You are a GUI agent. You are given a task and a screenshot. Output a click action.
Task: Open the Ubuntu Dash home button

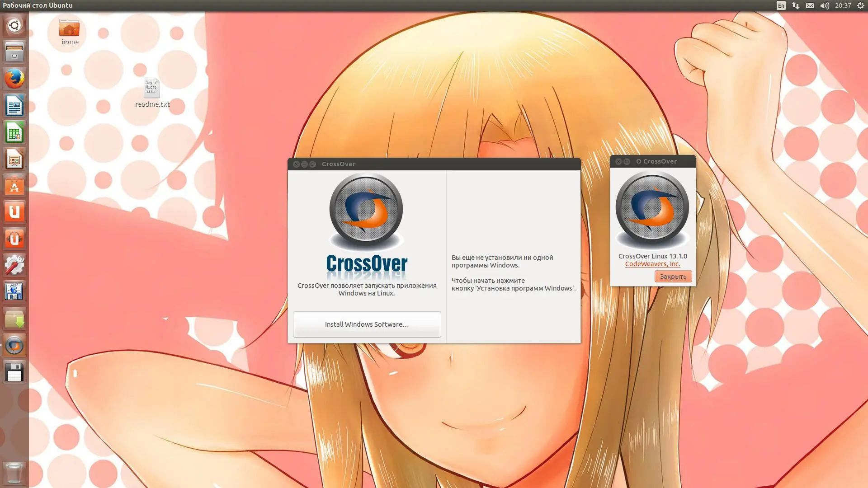pyautogui.click(x=14, y=25)
